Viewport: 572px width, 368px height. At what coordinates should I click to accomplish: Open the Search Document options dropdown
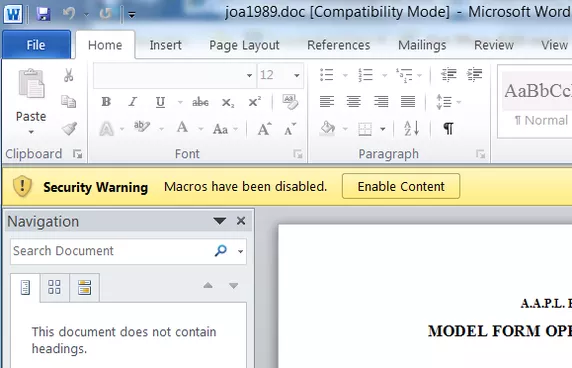(x=240, y=251)
